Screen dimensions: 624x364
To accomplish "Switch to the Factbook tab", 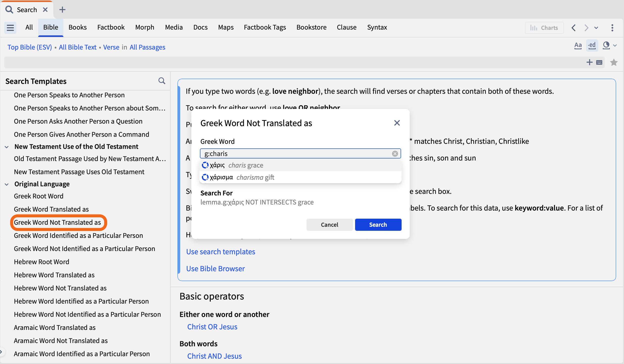I will (111, 27).
